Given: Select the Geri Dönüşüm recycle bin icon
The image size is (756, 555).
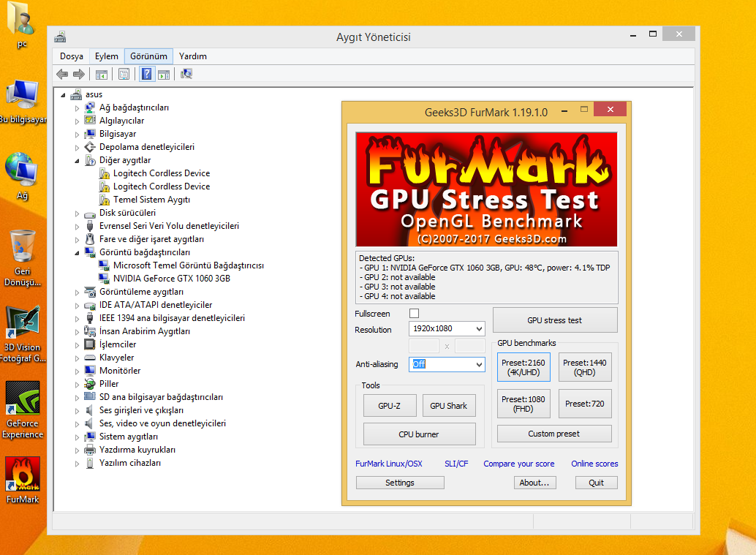Looking at the screenshot, I should pos(22,258).
